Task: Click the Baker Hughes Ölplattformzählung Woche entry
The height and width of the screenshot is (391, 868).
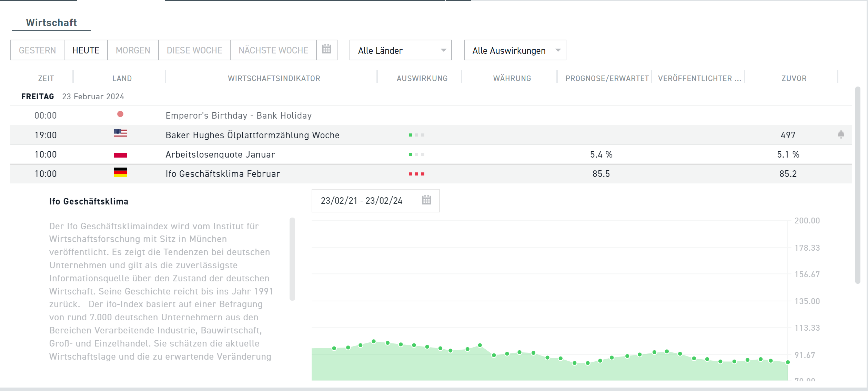Action: click(x=252, y=135)
